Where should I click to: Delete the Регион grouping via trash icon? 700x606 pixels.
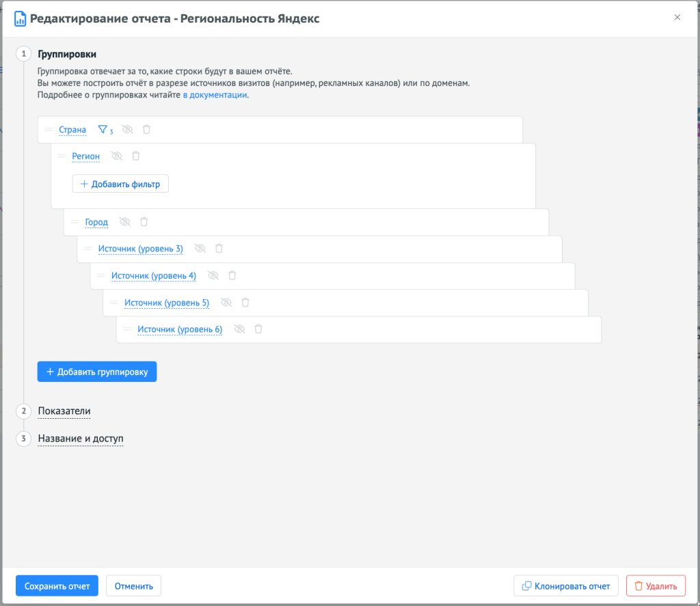coord(135,156)
